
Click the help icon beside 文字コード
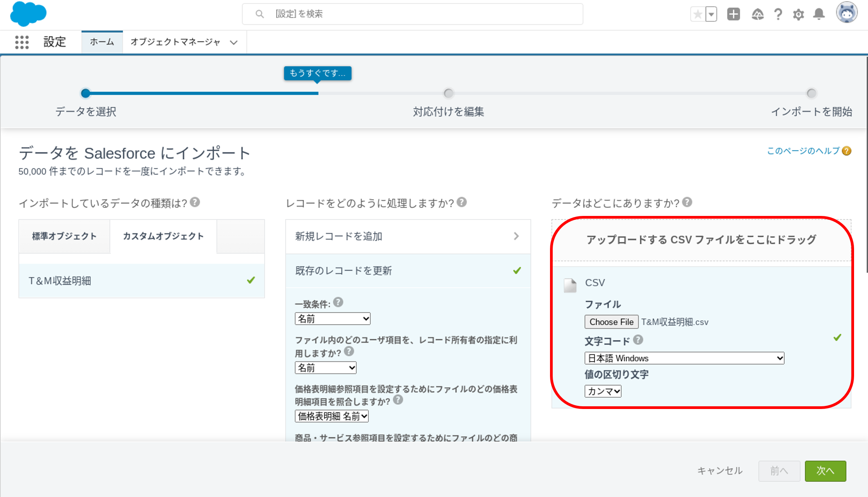[638, 340]
